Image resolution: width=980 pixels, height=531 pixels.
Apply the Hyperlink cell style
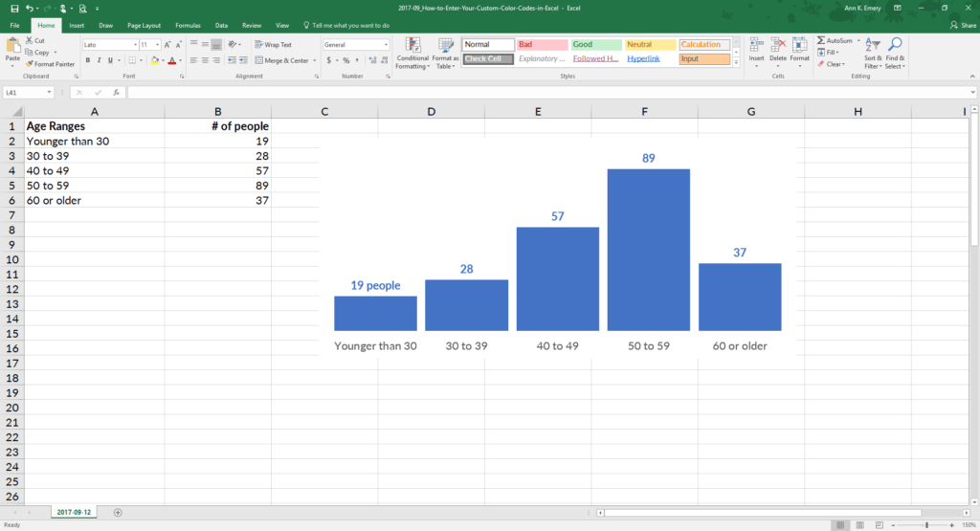651,58
